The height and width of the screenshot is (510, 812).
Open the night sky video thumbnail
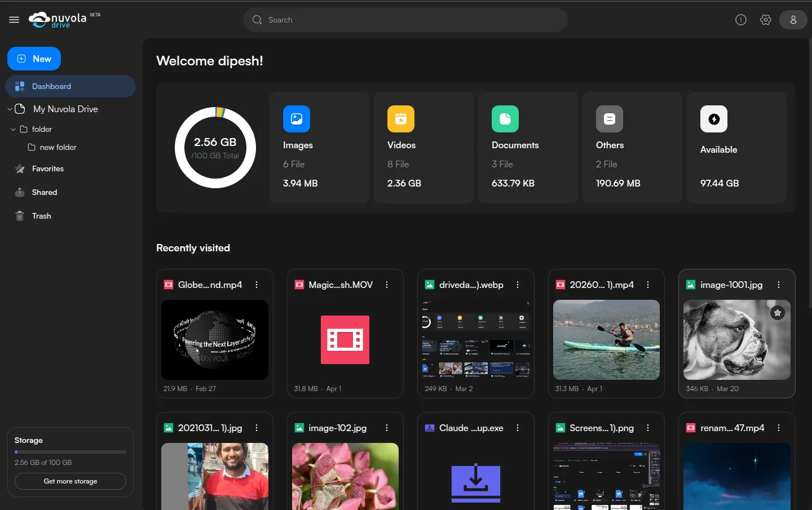pyautogui.click(x=737, y=477)
